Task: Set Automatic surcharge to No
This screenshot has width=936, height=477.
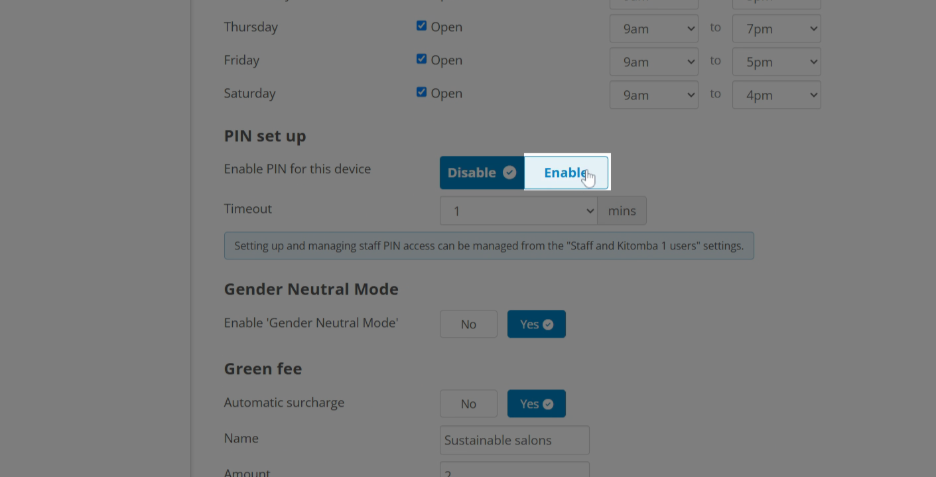Action: click(469, 404)
